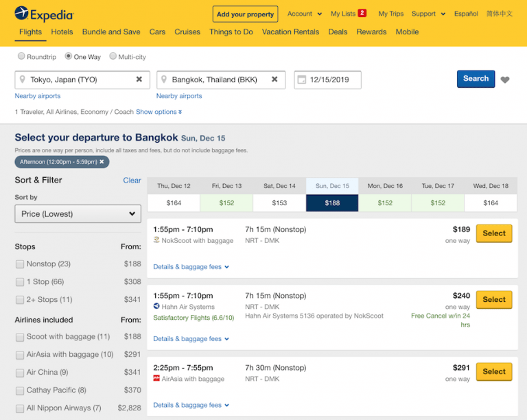The image size is (527, 420).
Task: Check the All Nippon Airways filter
Action: pos(20,408)
